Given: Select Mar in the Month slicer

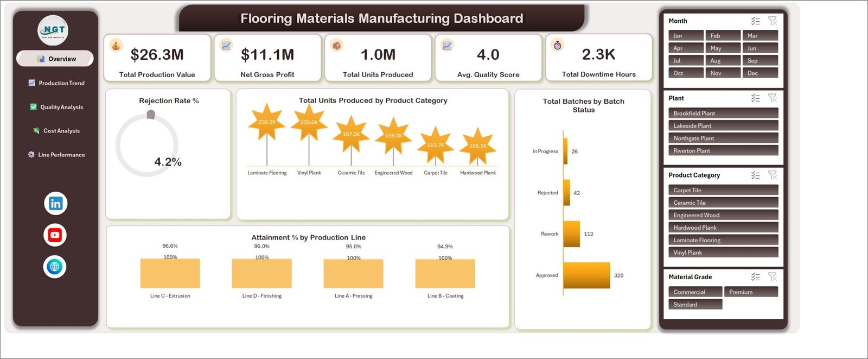Looking at the screenshot, I should [761, 36].
